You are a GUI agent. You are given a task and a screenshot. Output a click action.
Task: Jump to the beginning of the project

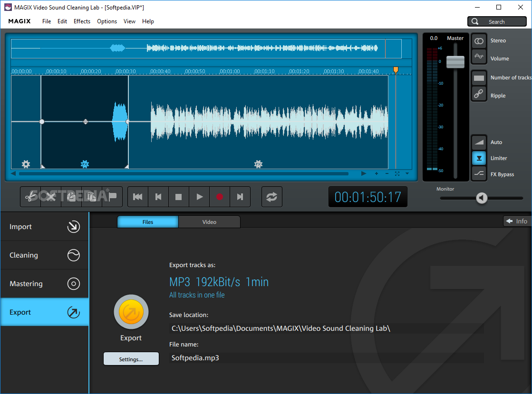[138, 197]
